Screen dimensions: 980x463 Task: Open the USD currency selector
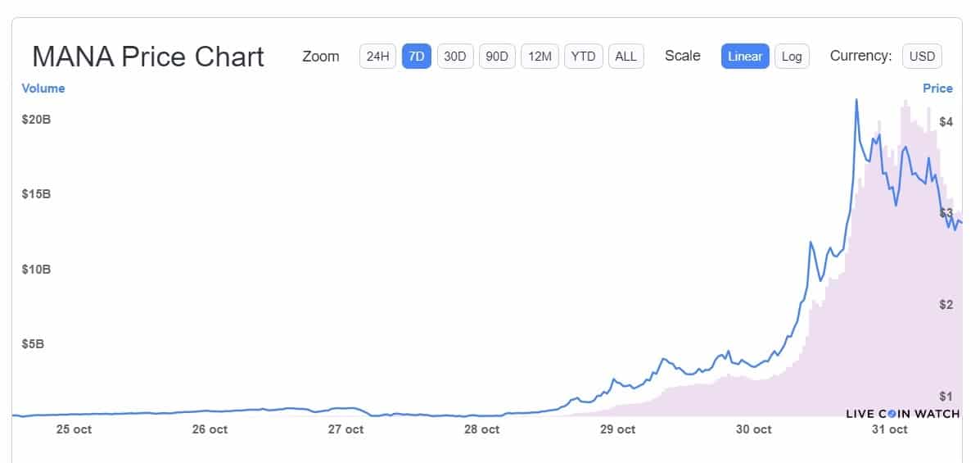(922, 57)
